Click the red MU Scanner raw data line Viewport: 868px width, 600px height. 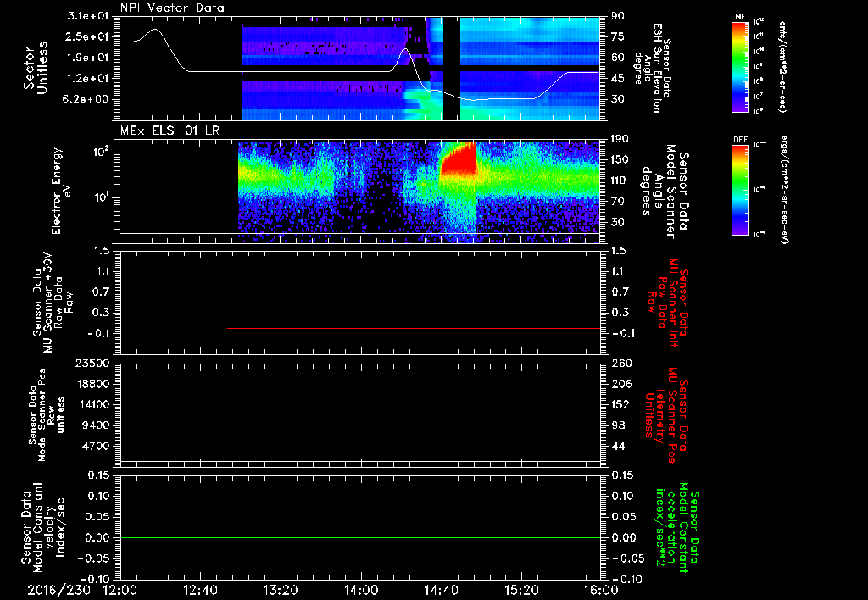click(414, 328)
